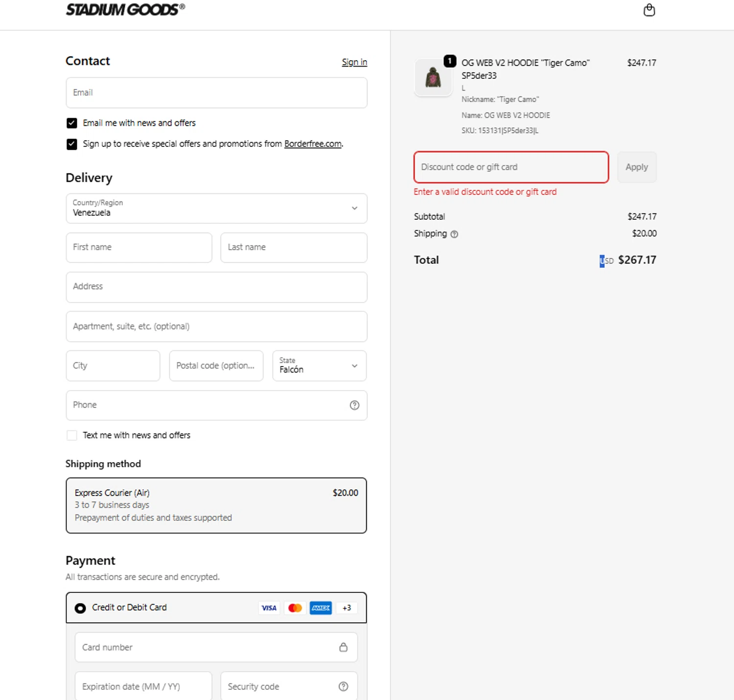This screenshot has height=700, width=734.
Task: Click the Apply discount button
Action: [637, 167]
